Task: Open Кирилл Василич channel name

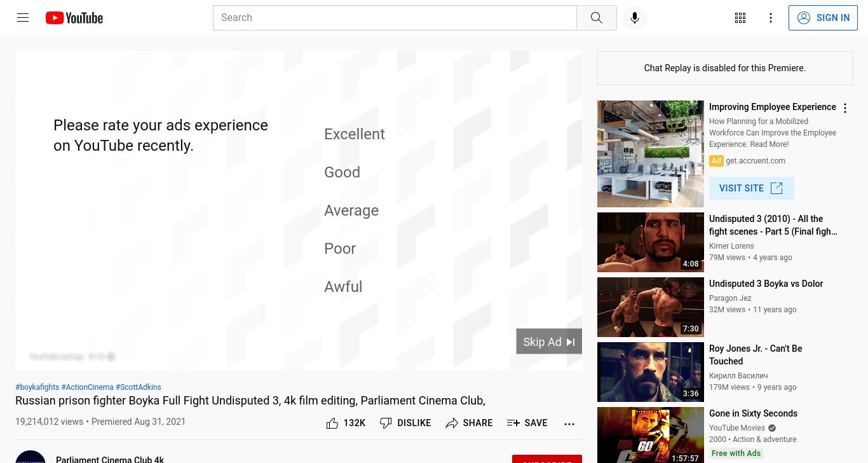Action: tap(738, 376)
